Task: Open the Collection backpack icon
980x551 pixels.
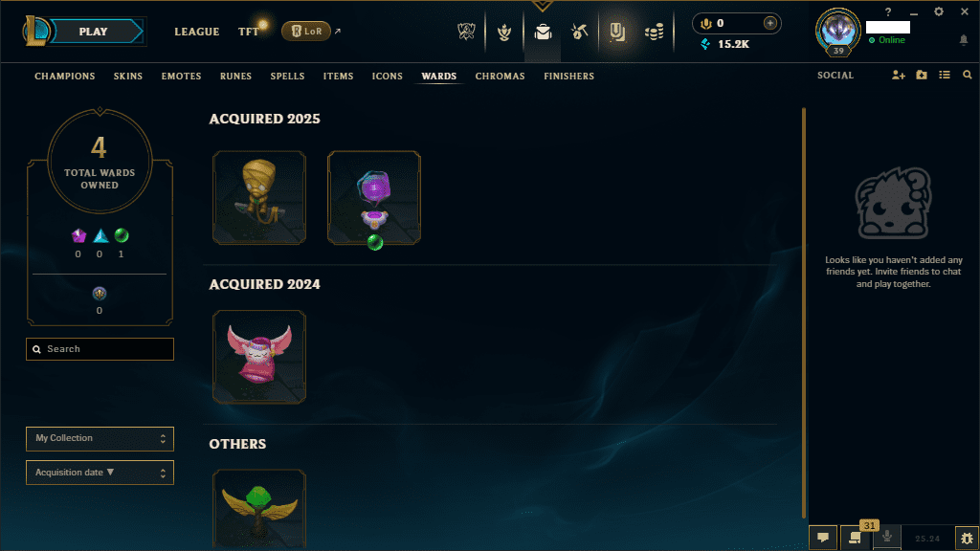Action: [x=543, y=32]
